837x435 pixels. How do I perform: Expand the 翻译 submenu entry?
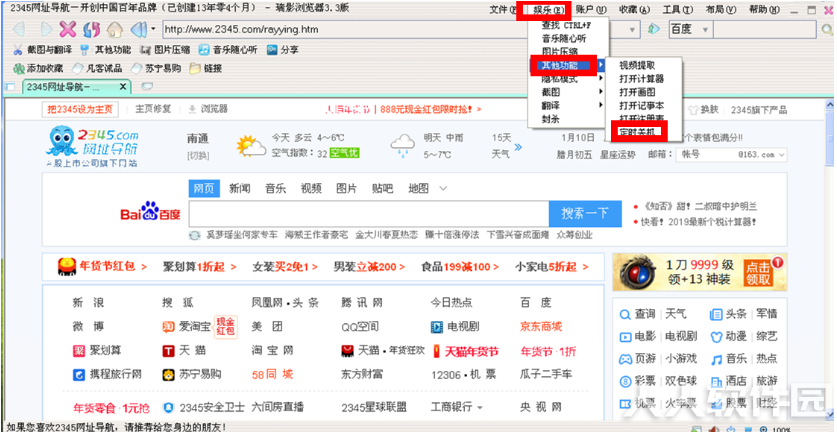tap(566, 105)
